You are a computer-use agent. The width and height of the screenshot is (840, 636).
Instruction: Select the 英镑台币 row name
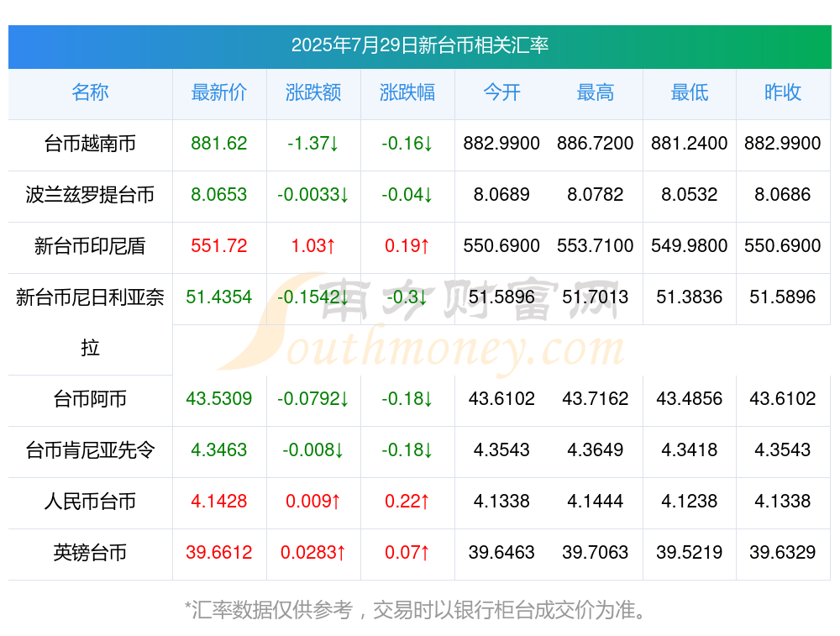tap(90, 553)
